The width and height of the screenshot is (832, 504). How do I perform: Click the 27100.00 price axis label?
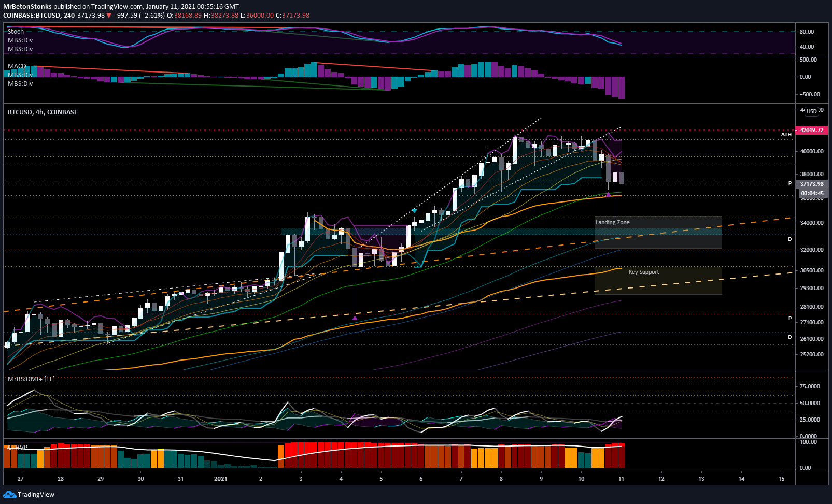point(812,322)
